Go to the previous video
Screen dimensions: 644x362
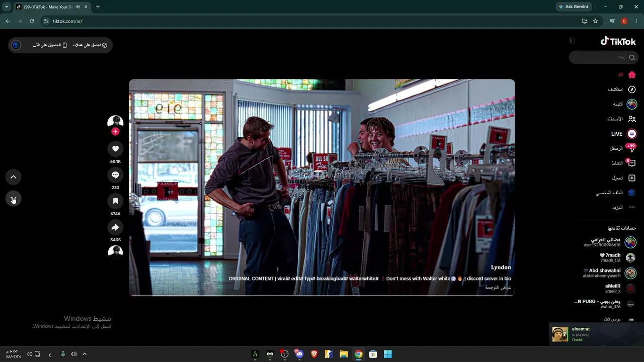tap(14, 177)
